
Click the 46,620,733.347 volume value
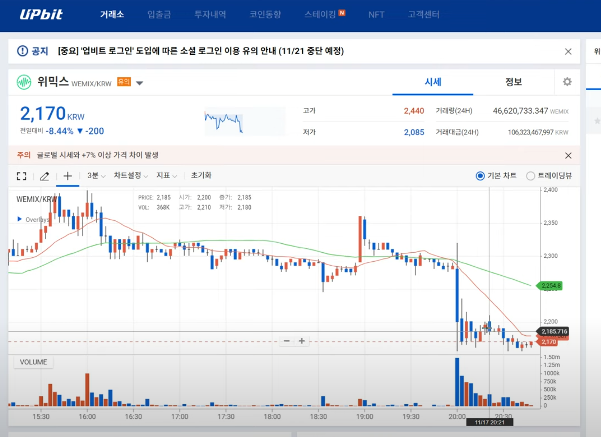pyautogui.click(x=520, y=111)
